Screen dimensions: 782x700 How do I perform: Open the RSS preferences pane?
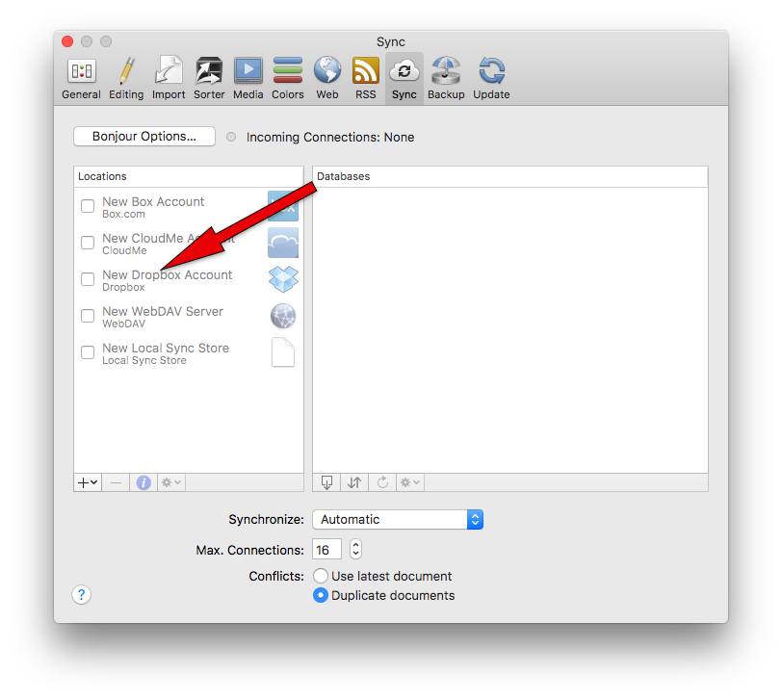(x=365, y=78)
